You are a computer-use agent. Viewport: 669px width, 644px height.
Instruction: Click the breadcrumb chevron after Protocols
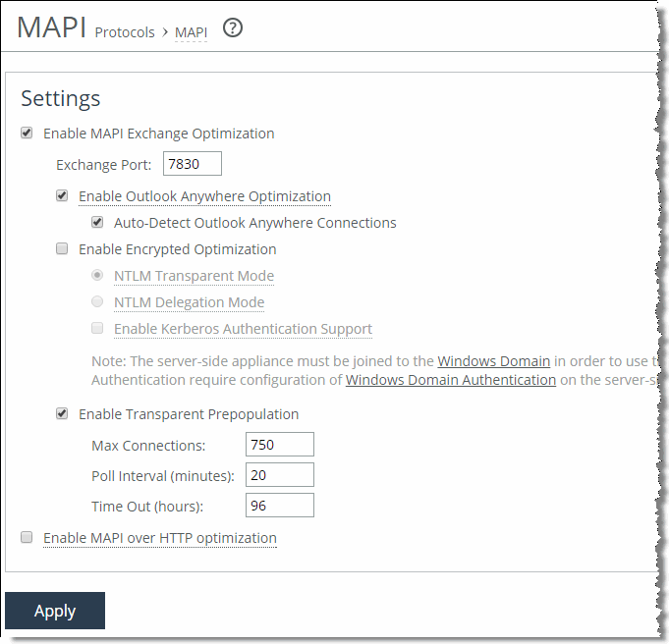(165, 32)
